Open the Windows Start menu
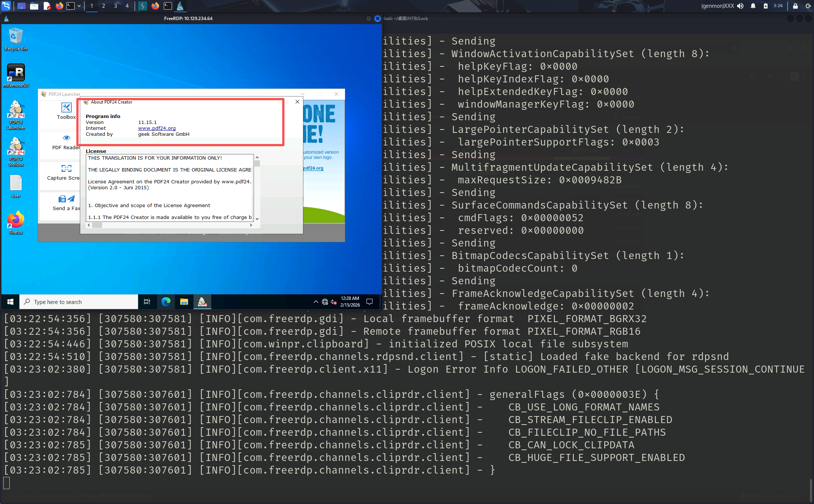The width and height of the screenshot is (814, 504). click(x=10, y=302)
